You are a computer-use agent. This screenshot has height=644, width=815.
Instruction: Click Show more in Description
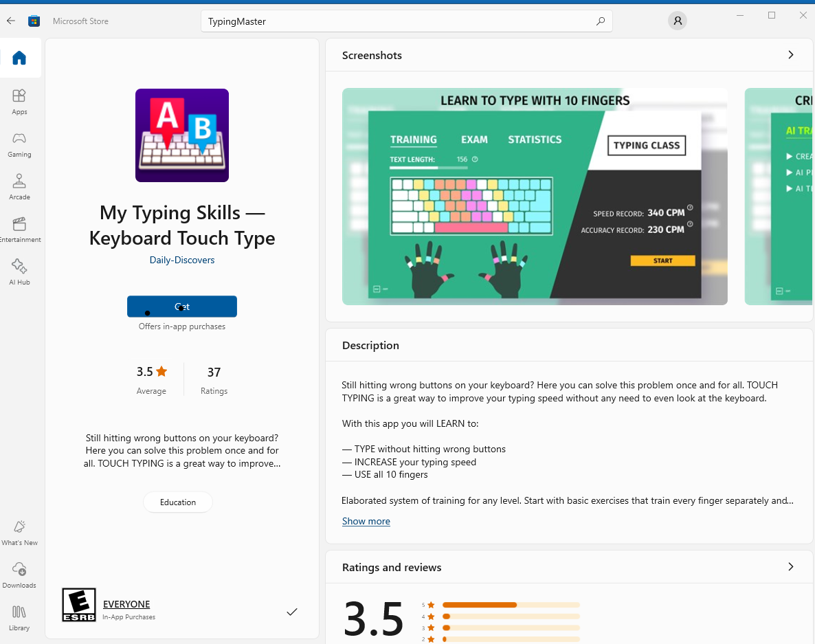(366, 521)
